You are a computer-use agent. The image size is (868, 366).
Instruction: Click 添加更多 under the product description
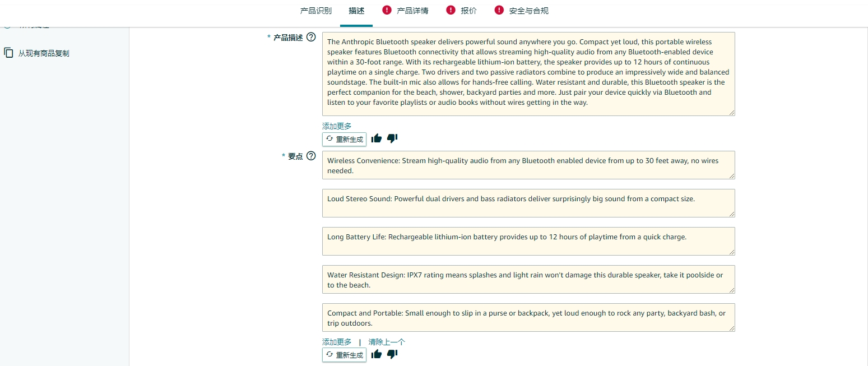tap(337, 126)
